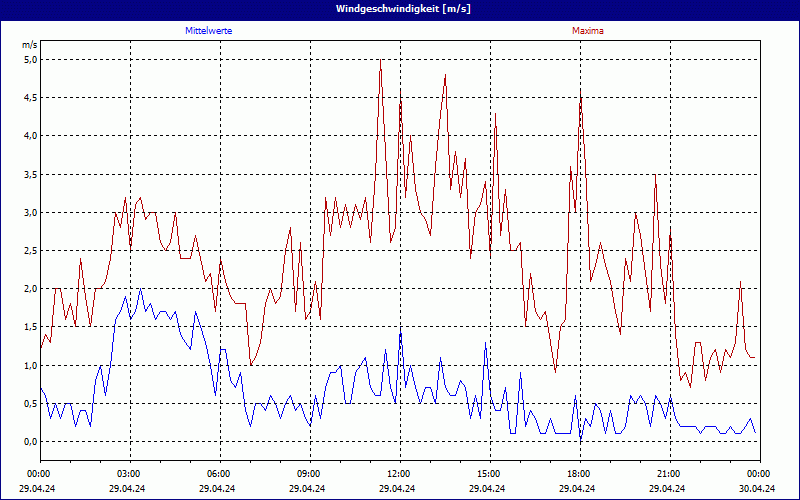Viewport: 800px width, 500px height.
Task: Click the 0,5 y-axis value
Action: tap(30, 404)
